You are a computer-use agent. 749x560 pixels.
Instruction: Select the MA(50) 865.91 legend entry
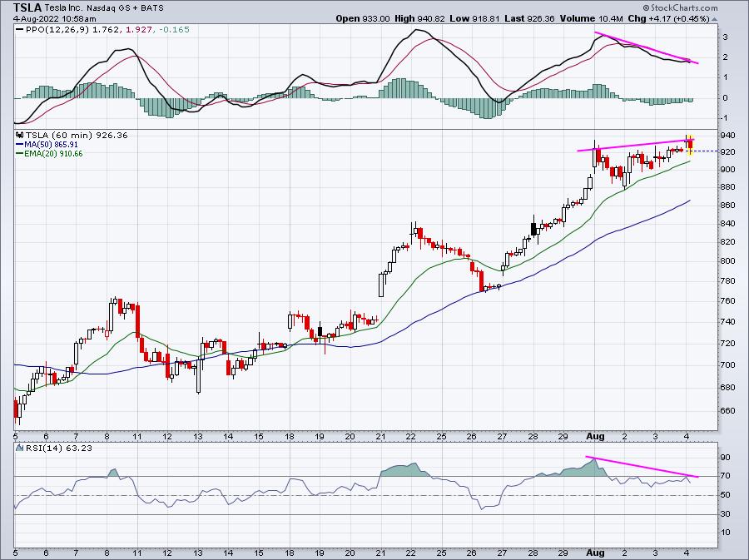point(51,144)
